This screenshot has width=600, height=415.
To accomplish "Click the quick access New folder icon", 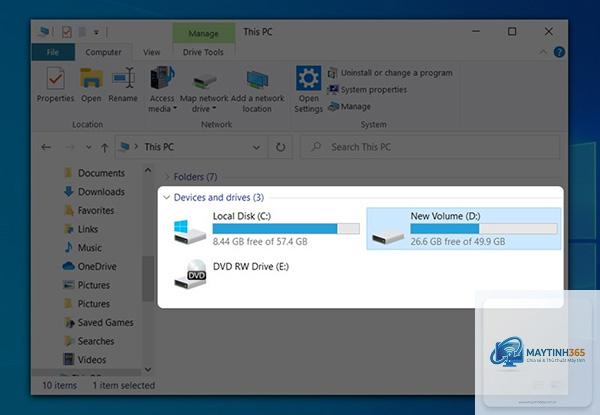I will [x=82, y=32].
